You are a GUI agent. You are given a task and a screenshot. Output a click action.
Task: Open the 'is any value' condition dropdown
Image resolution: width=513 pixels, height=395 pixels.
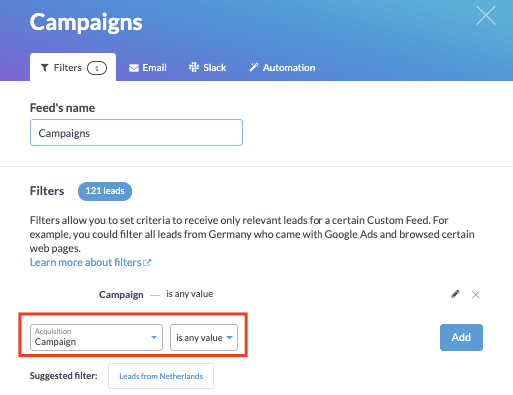(204, 337)
